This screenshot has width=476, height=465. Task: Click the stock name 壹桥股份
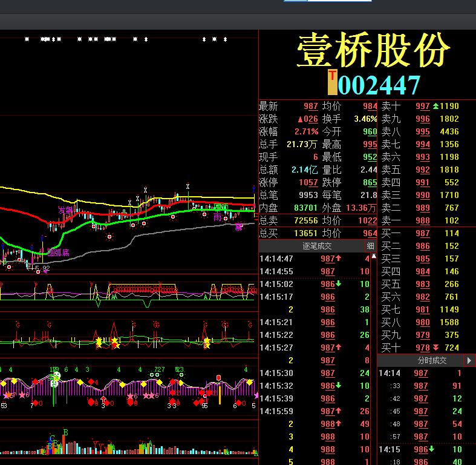click(373, 50)
